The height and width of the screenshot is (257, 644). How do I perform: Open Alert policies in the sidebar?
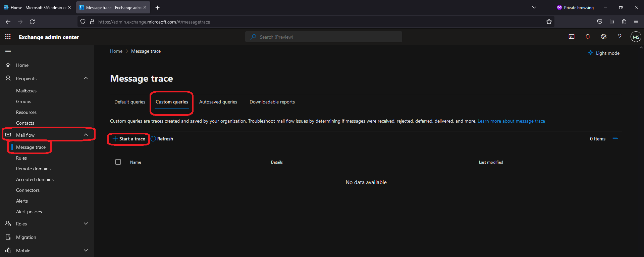click(29, 212)
